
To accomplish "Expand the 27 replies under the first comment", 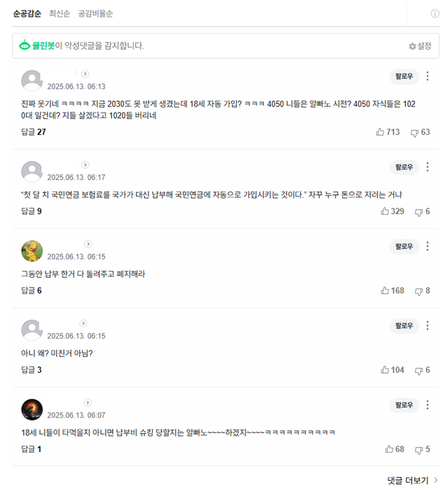I will pos(34,132).
